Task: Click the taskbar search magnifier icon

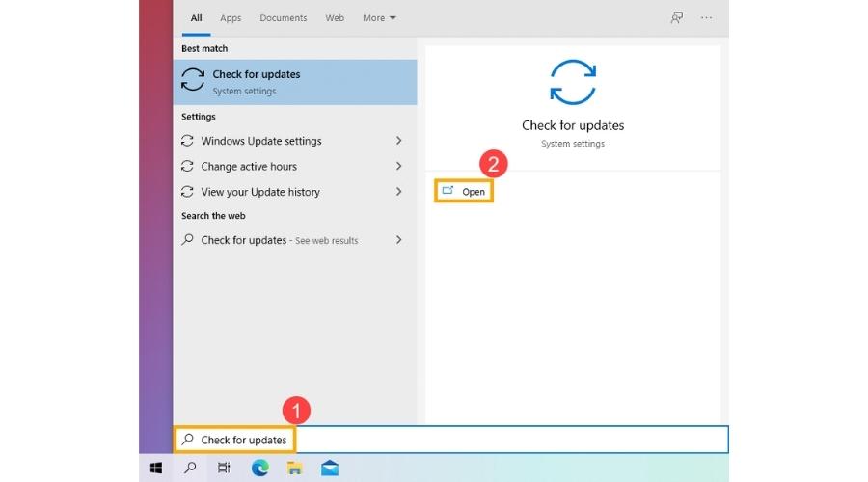Action: point(190,469)
